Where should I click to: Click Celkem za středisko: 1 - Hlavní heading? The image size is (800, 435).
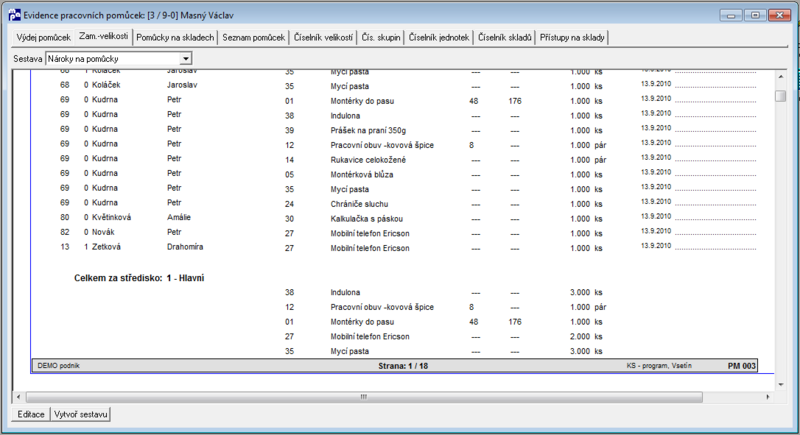click(139, 278)
